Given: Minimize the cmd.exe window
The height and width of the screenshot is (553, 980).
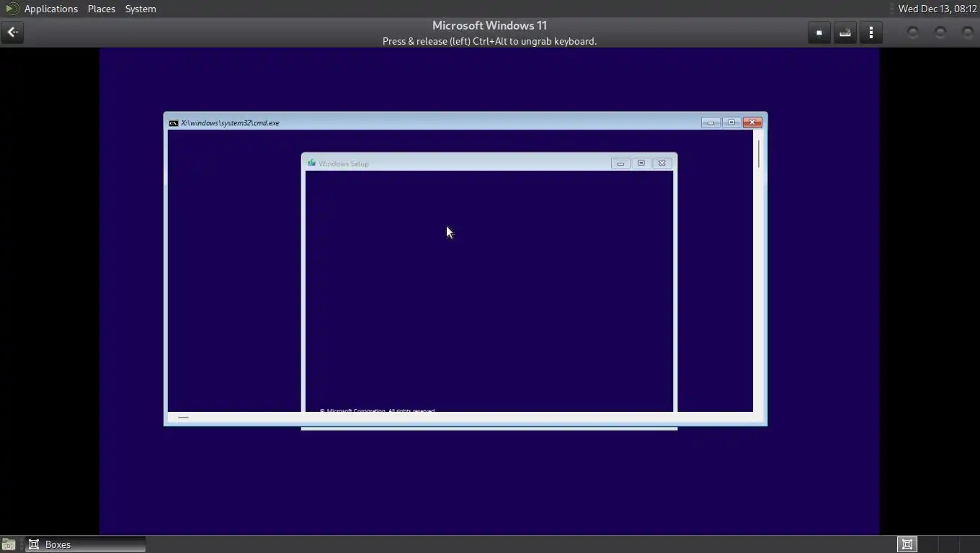Looking at the screenshot, I should [710, 122].
